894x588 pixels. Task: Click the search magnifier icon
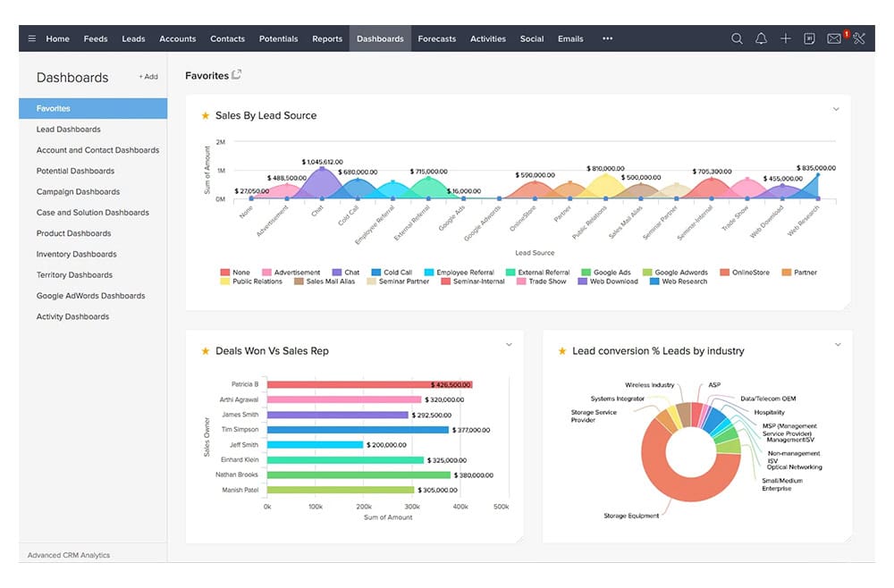click(737, 38)
